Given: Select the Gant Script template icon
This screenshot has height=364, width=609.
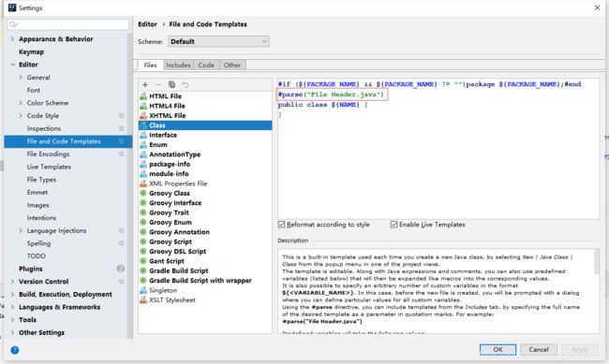Looking at the screenshot, I should coord(143,261).
